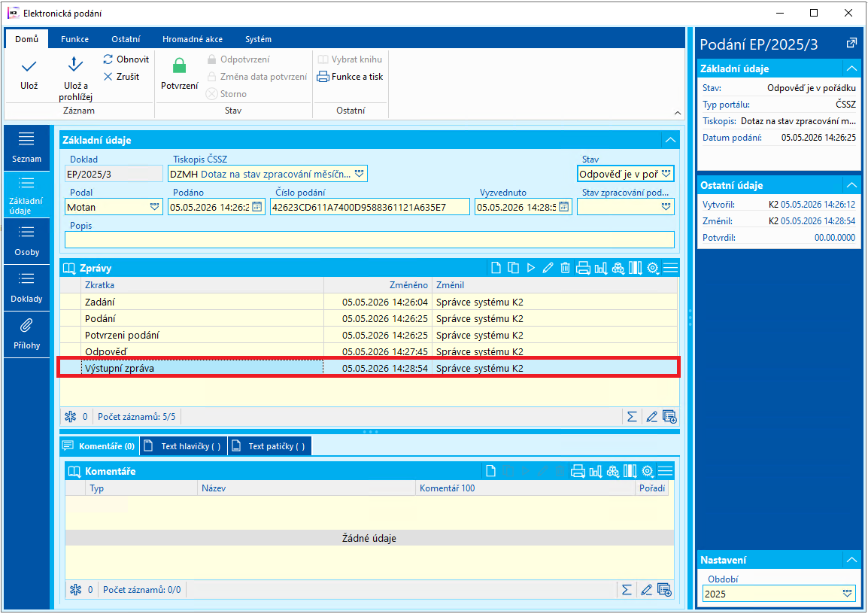Click the edit pencil in Zprávy toolbar
Screen dimensions: 868x614
[548, 268]
